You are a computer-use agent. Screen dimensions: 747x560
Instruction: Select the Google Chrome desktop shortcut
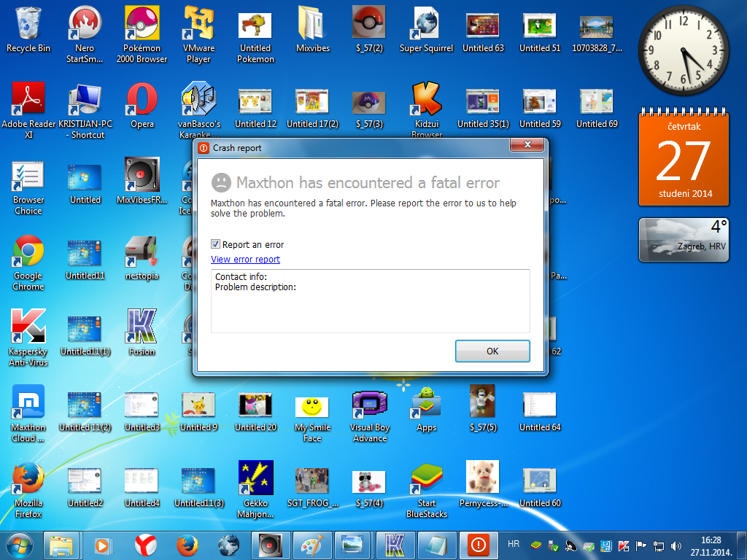pyautogui.click(x=28, y=262)
